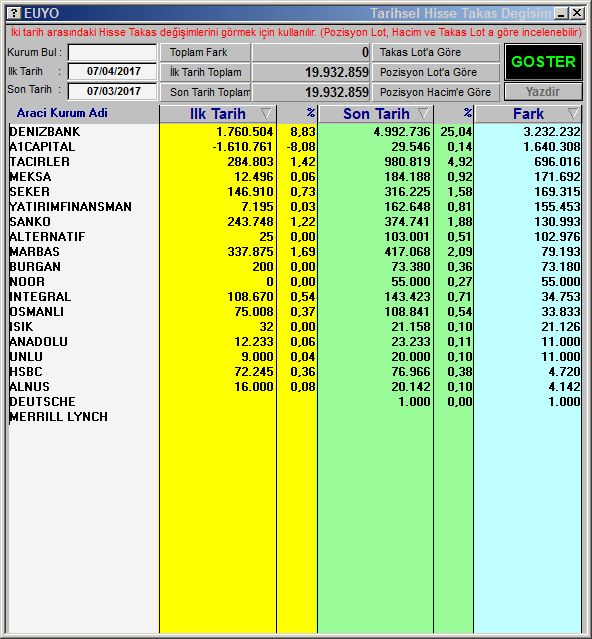Select the DENIZBANK row
Image resolution: width=592 pixels, height=639 pixels.
click(295, 132)
